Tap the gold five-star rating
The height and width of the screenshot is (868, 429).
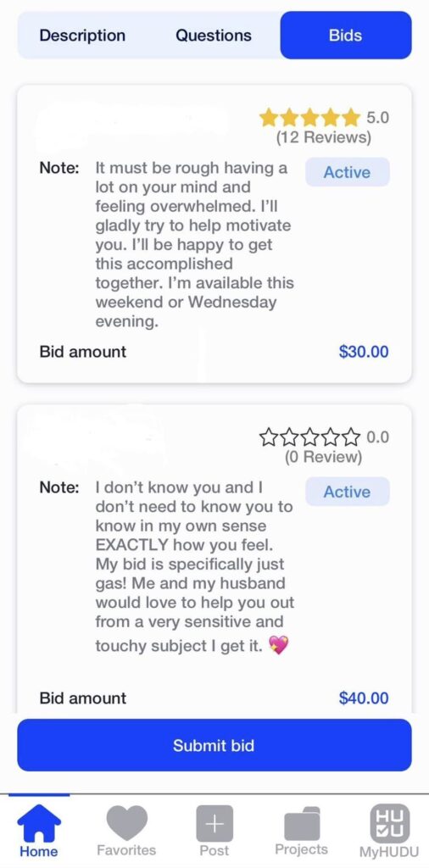click(x=309, y=117)
